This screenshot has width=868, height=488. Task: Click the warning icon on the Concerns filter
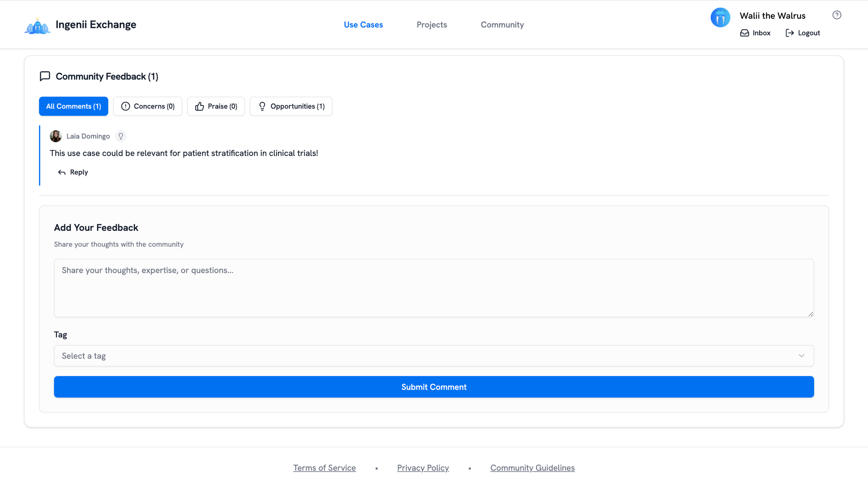pyautogui.click(x=126, y=106)
